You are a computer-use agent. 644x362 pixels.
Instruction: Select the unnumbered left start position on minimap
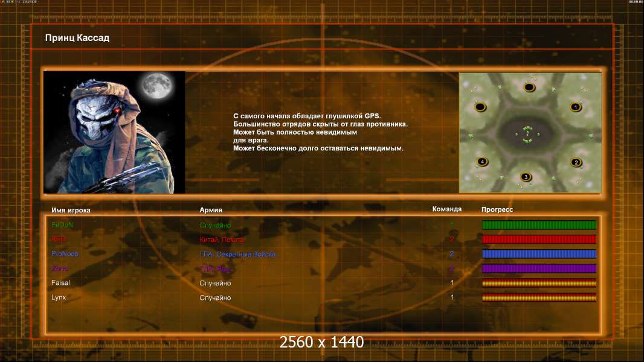[x=480, y=107]
